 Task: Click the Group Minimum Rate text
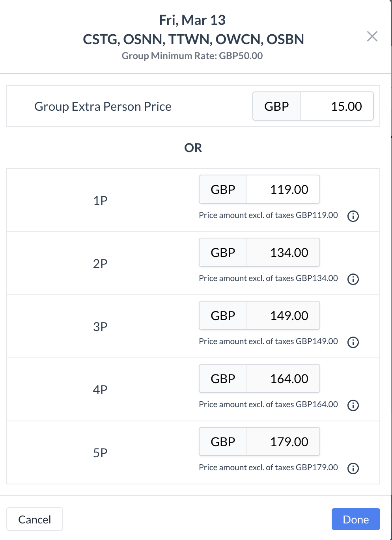[192, 56]
